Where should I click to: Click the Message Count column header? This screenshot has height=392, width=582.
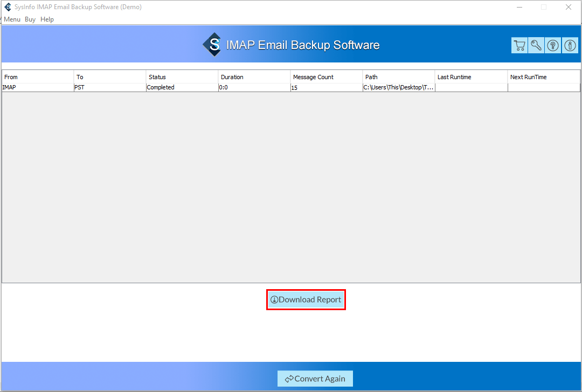tap(325, 77)
